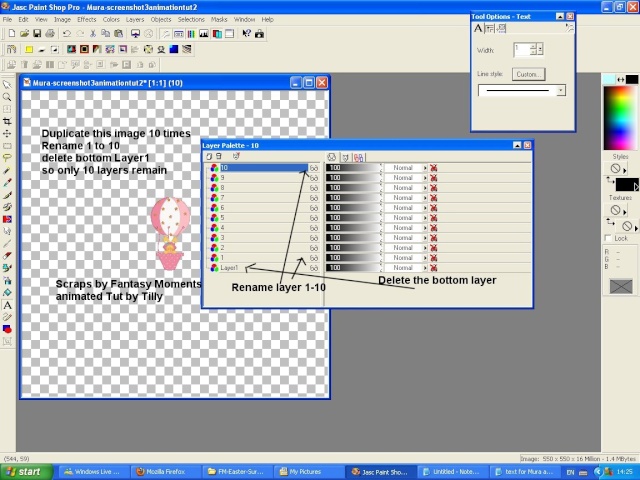Click the Undo toolbar icon
The image size is (640, 480).
(67, 33)
